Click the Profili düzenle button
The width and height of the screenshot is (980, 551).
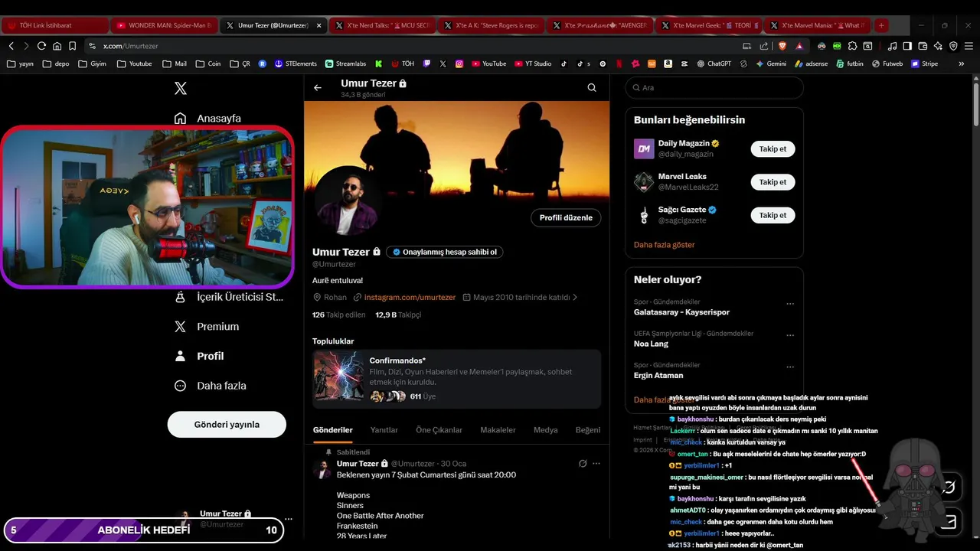click(566, 217)
